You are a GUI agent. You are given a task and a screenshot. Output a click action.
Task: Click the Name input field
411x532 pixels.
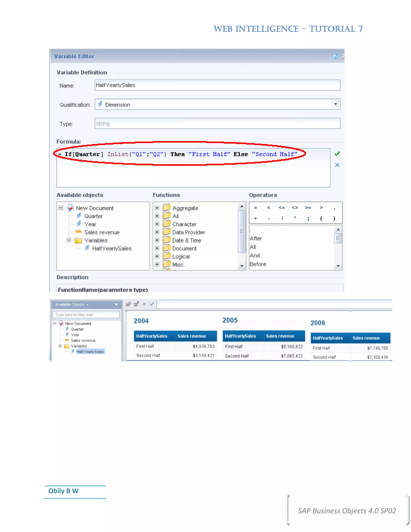[x=217, y=85]
